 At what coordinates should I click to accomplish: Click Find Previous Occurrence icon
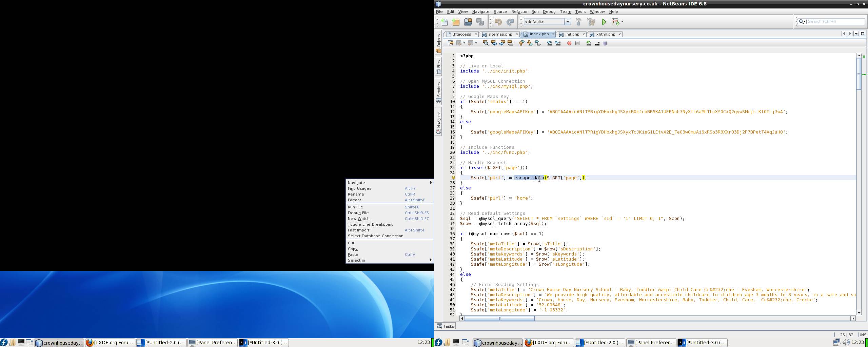click(x=494, y=43)
